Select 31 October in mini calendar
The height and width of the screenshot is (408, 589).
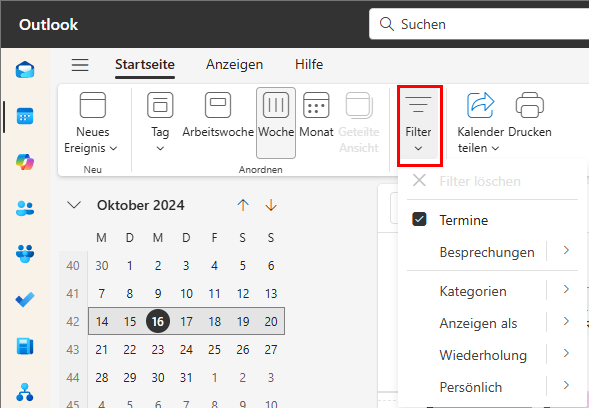186,378
